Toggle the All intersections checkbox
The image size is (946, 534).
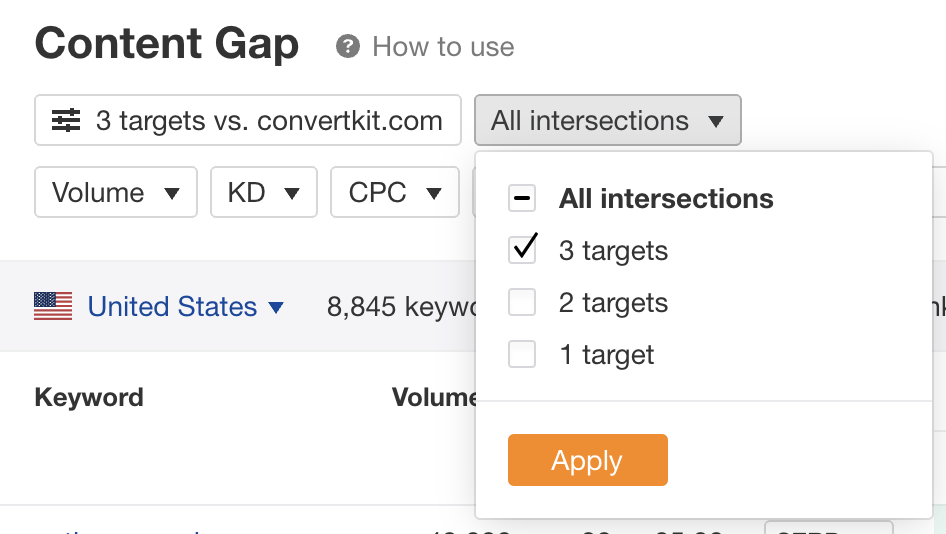522,198
